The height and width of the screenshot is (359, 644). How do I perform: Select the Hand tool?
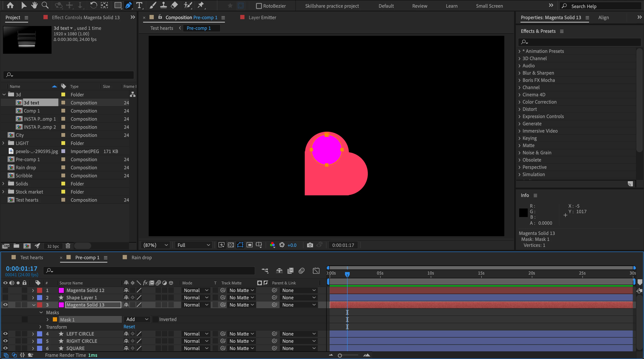tap(34, 5)
